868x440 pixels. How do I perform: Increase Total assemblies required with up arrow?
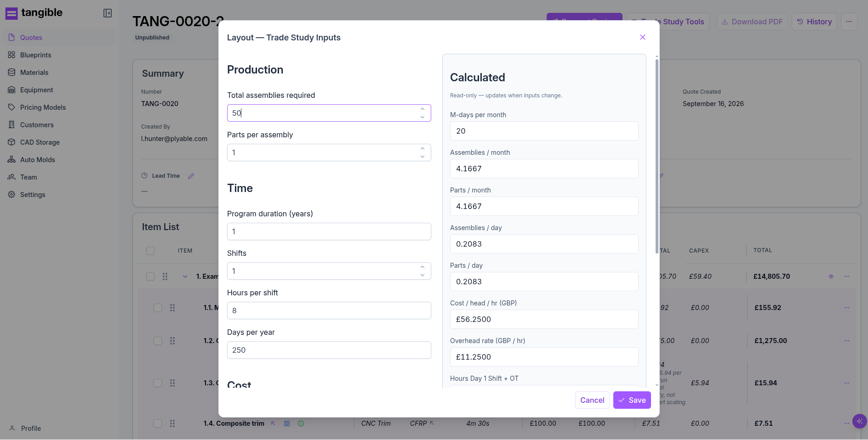click(423, 109)
